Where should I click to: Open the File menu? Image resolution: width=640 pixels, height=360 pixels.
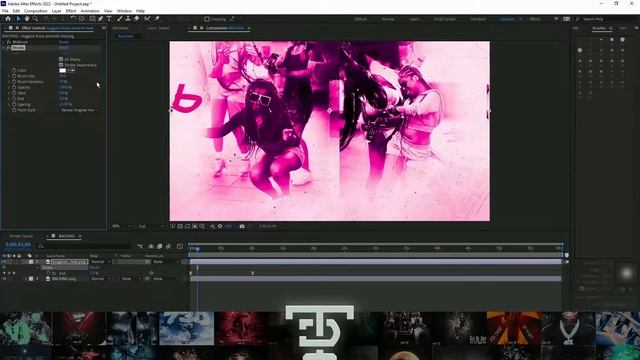pyautogui.click(x=5, y=11)
